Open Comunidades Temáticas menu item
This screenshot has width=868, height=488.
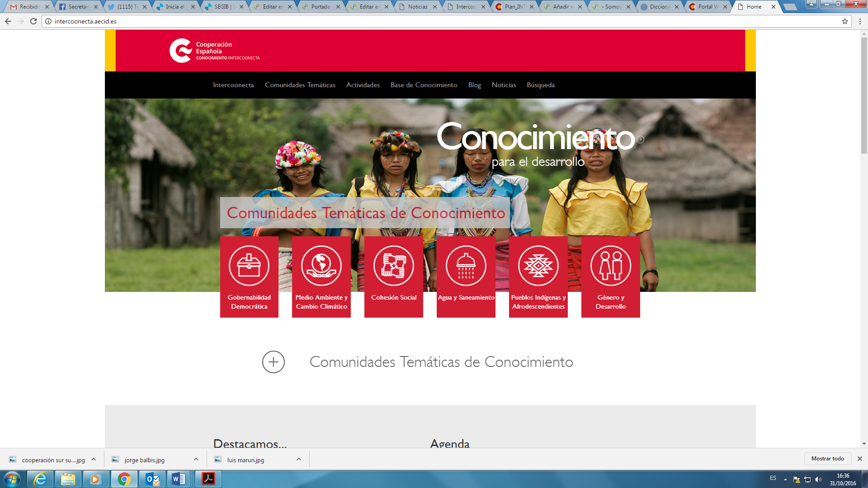300,85
